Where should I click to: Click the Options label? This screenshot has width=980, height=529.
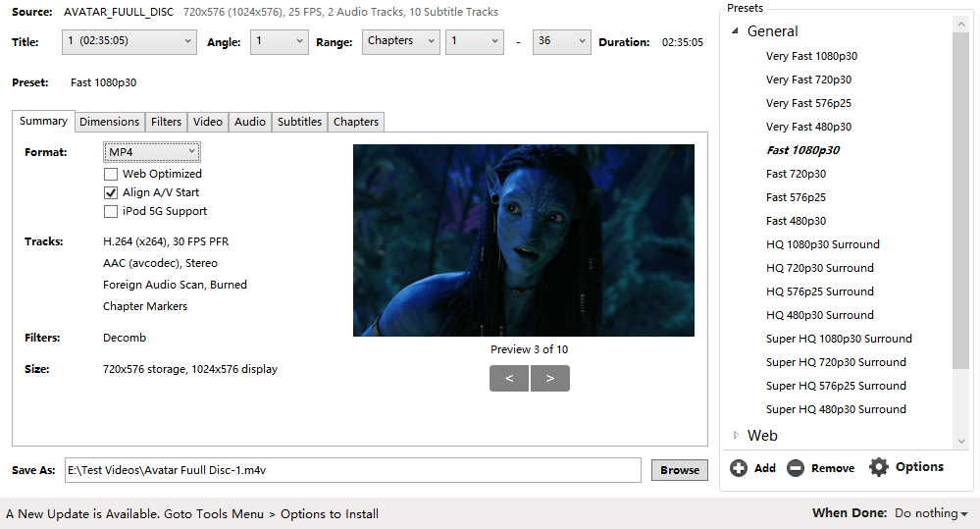pos(919,467)
